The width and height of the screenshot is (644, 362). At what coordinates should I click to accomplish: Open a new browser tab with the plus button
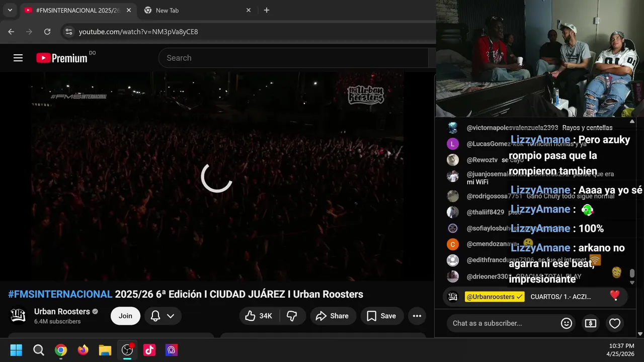point(267,10)
